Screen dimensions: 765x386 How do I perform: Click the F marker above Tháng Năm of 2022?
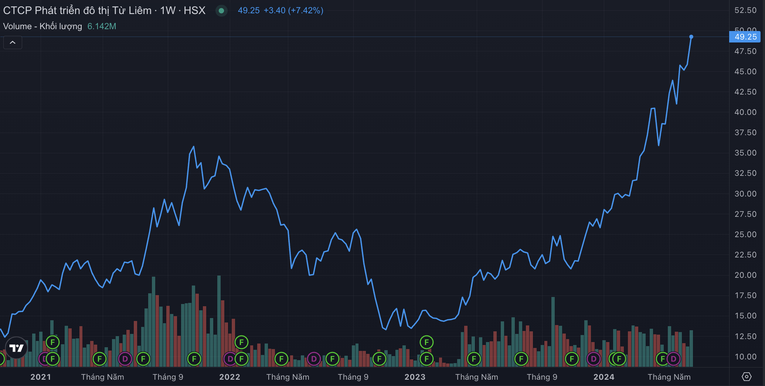(281, 359)
